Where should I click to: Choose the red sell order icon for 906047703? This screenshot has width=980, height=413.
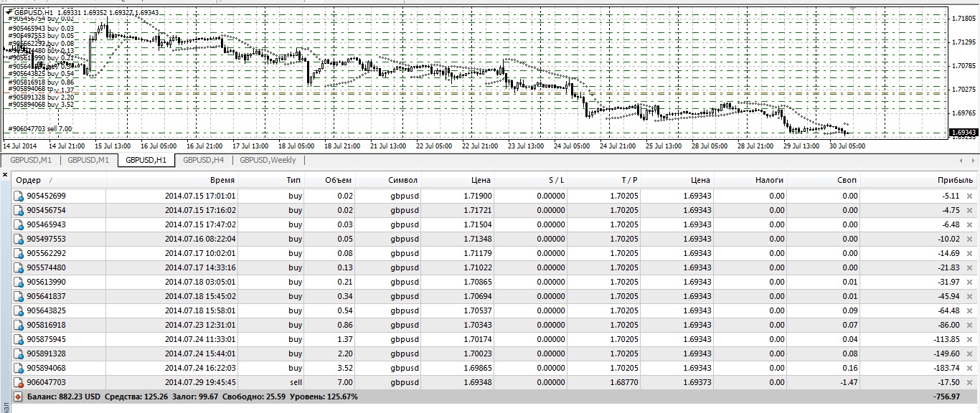click(19, 382)
